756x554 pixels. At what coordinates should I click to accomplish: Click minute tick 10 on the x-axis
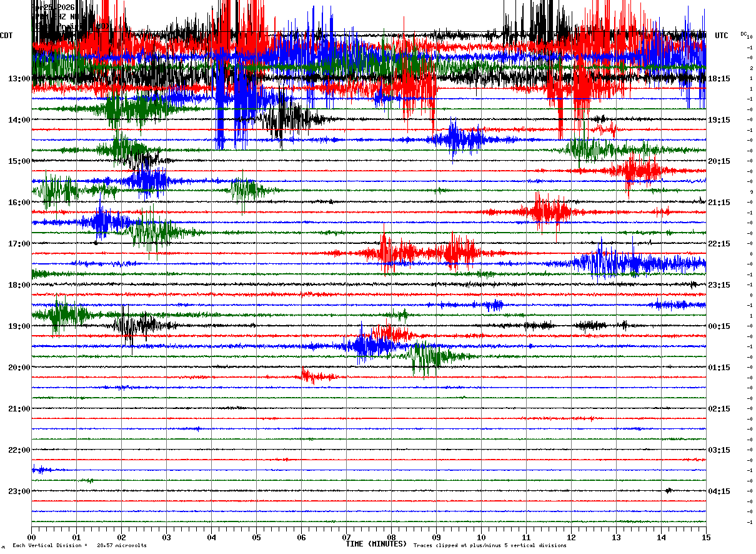click(481, 537)
